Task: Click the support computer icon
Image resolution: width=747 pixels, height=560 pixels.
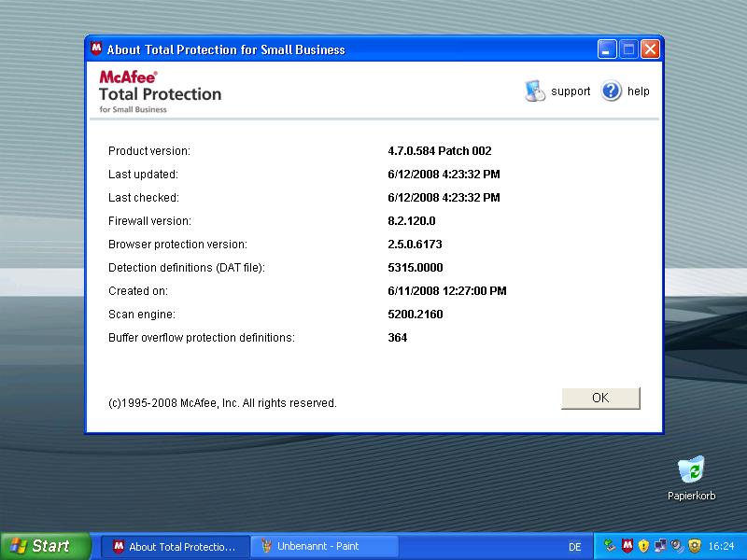Action: [x=535, y=91]
